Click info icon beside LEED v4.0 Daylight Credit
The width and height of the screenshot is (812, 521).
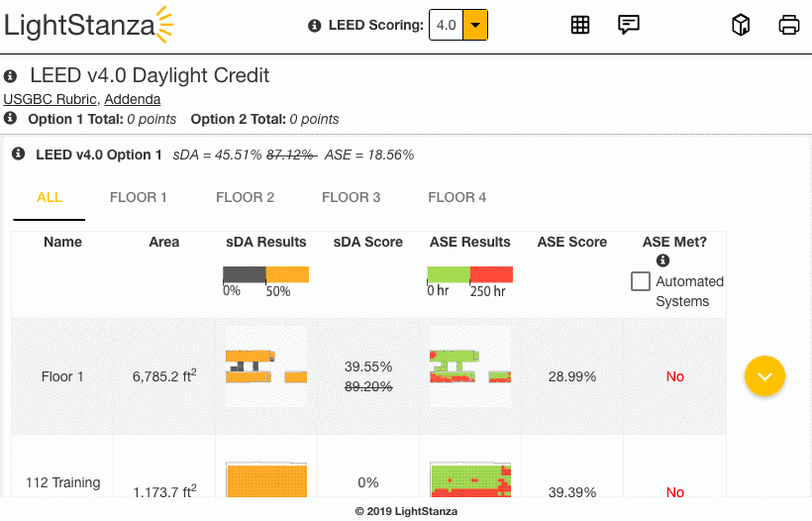coord(10,76)
